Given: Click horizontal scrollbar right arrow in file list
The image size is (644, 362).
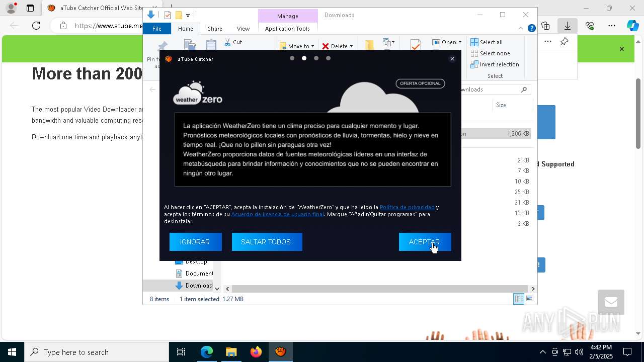Looking at the screenshot, I should (x=533, y=289).
